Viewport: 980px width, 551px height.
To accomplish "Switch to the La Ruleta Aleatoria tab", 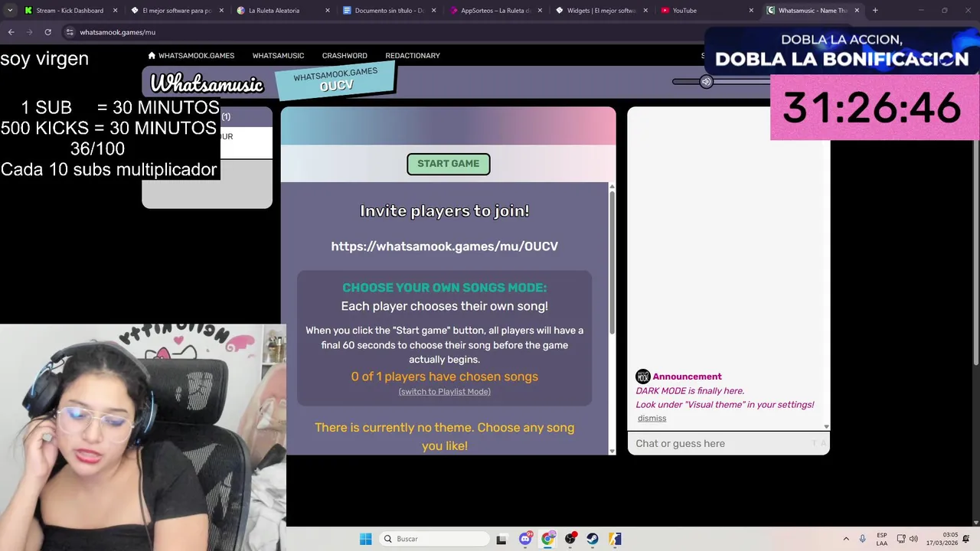I will tap(283, 11).
